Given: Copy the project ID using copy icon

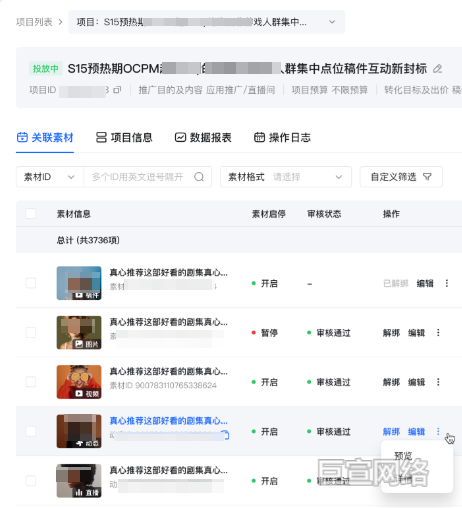Looking at the screenshot, I should click(x=117, y=90).
